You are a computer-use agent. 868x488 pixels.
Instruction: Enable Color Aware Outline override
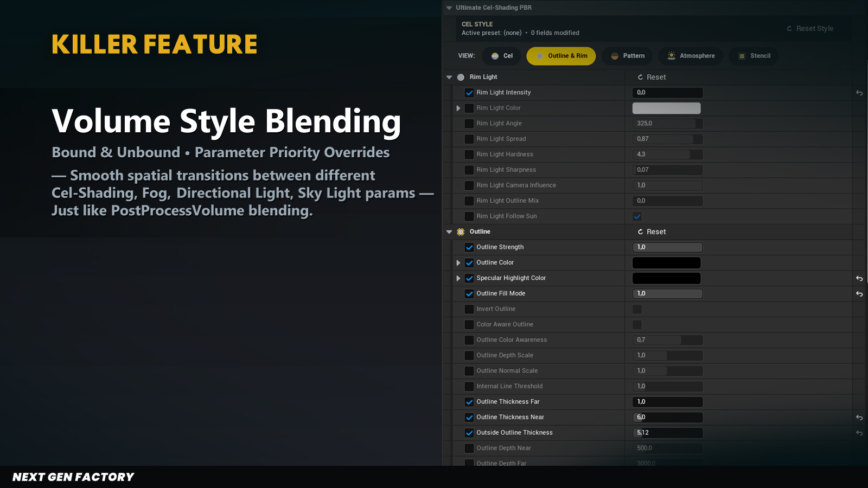click(x=469, y=324)
